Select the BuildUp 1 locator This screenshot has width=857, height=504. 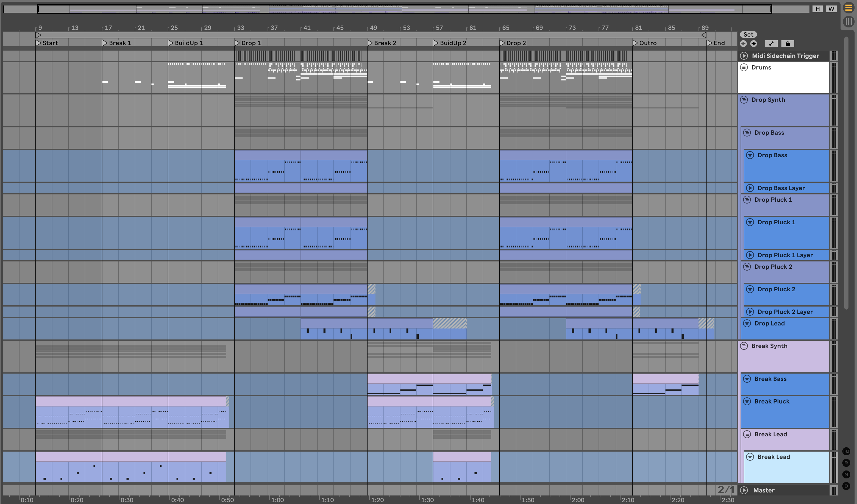pyautogui.click(x=185, y=43)
